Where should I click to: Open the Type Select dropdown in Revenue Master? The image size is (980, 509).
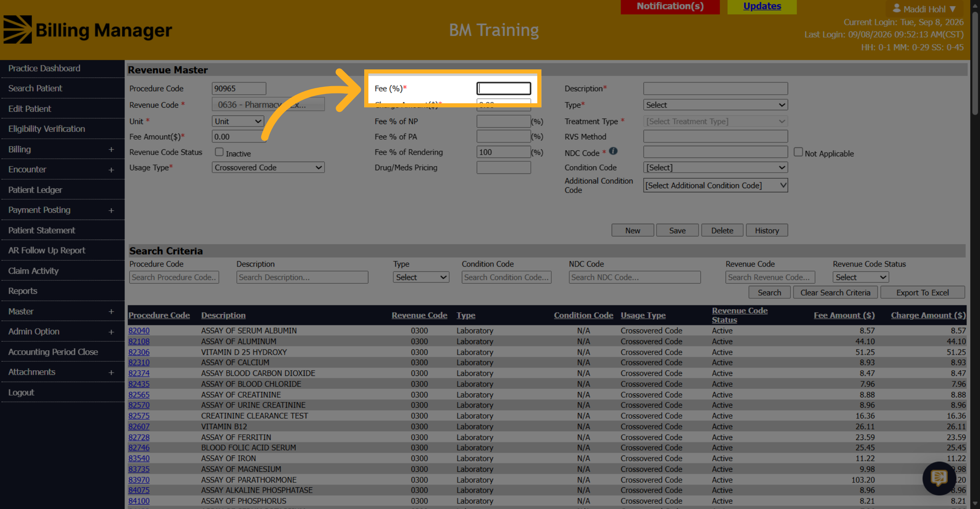(715, 105)
